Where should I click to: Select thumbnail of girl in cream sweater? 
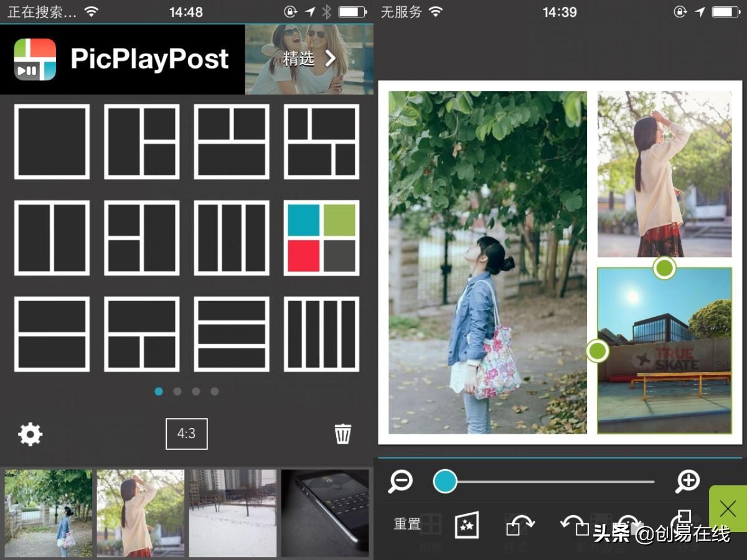(141, 513)
